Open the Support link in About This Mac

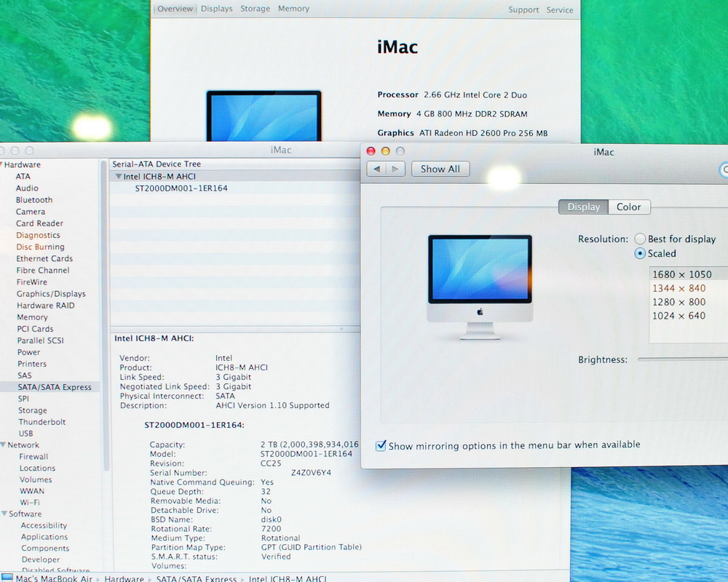(523, 9)
